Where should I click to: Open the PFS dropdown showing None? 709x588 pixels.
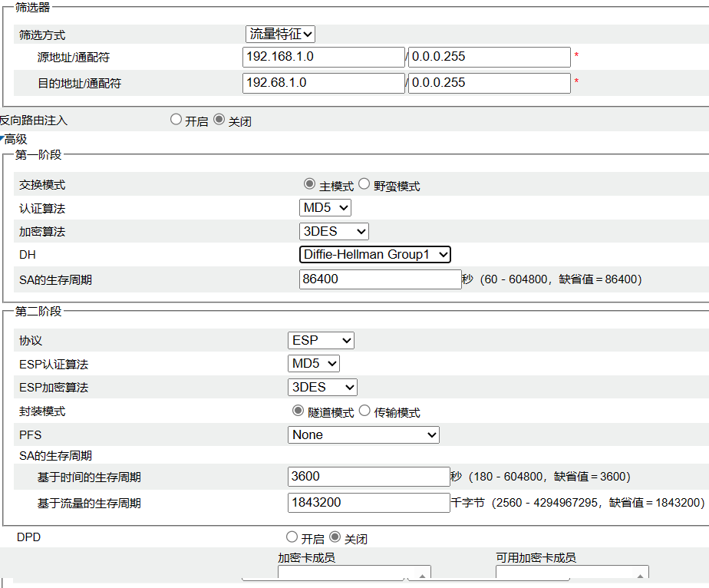364,434
